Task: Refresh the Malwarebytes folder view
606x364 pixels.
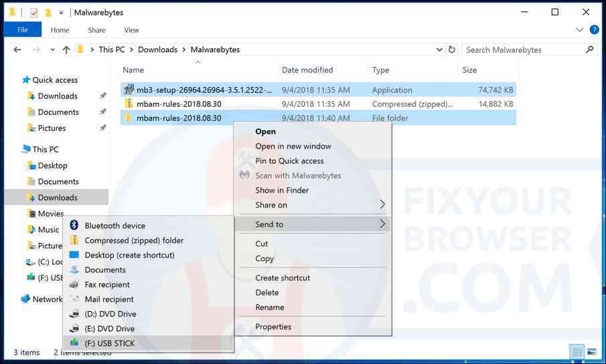Action: click(x=451, y=50)
